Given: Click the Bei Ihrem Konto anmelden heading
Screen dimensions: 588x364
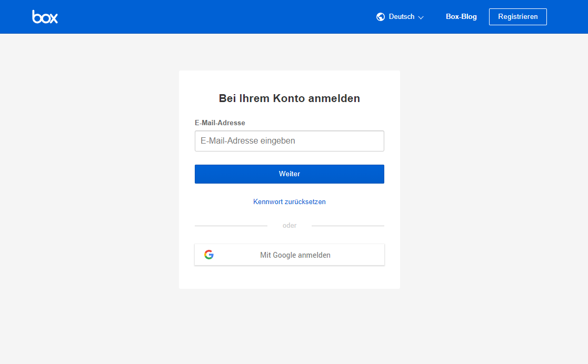Looking at the screenshot, I should pyautogui.click(x=290, y=98).
